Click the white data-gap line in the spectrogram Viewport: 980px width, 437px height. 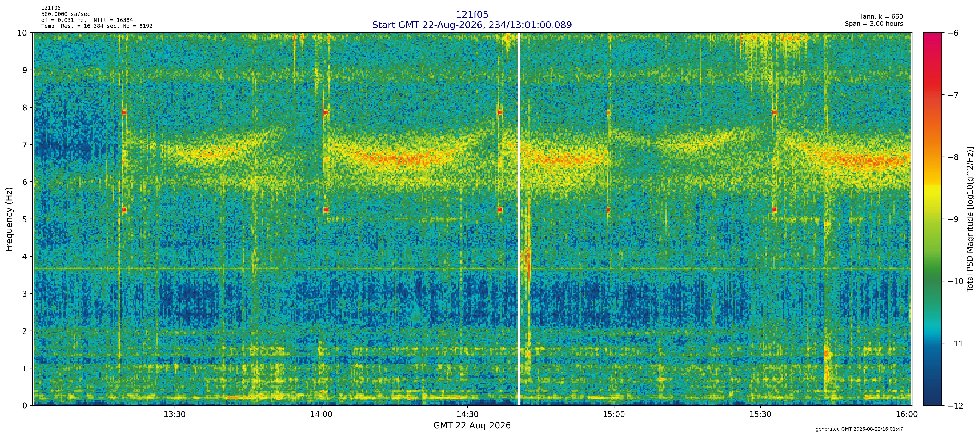pos(519,219)
